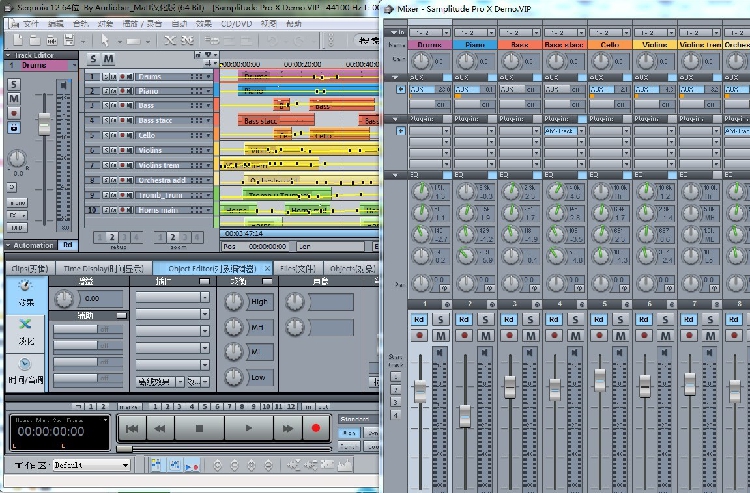Open a project using the folder toolbar icon

[34, 40]
